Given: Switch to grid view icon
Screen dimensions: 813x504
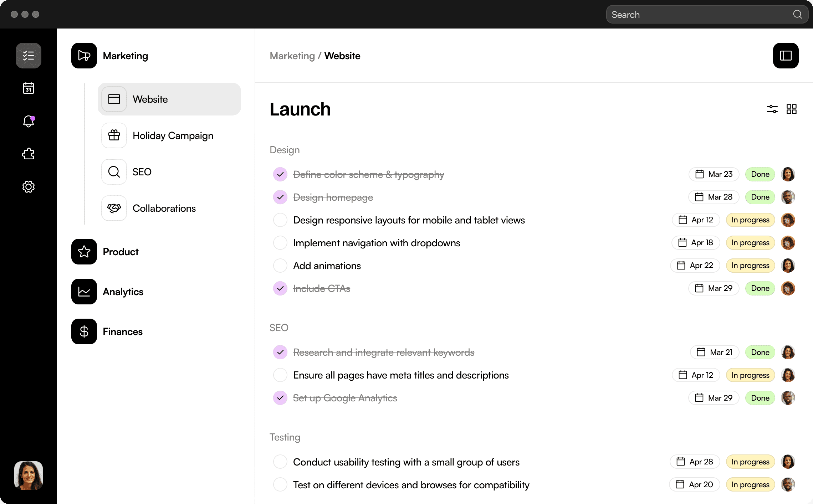Looking at the screenshot, I should tap(791, 109).
